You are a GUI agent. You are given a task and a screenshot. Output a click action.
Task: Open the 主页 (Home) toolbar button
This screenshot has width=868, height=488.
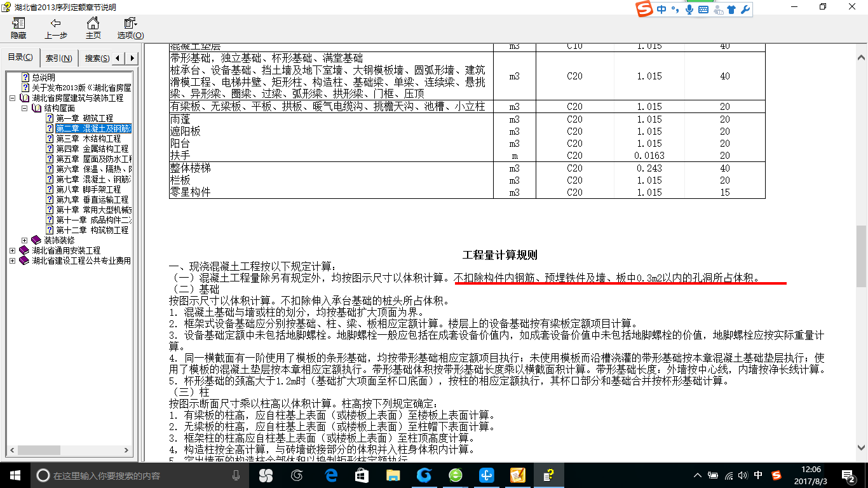(x=93, y=29)
